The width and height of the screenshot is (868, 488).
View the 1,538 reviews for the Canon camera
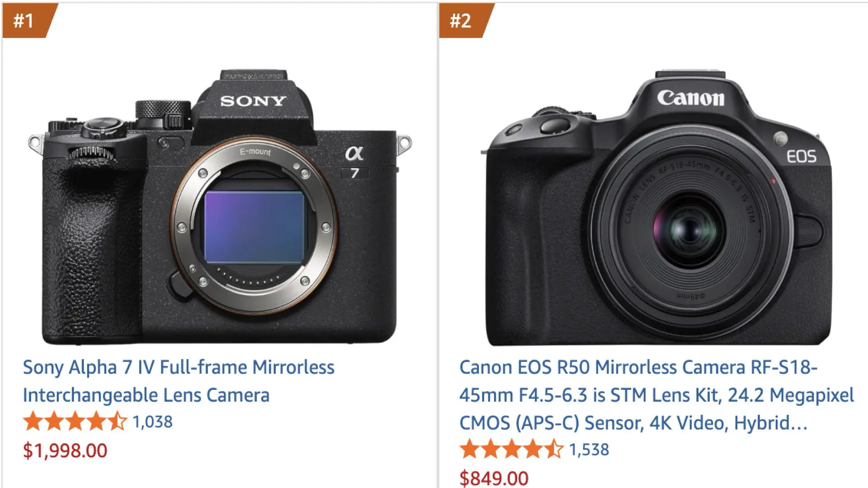(589, 450)
